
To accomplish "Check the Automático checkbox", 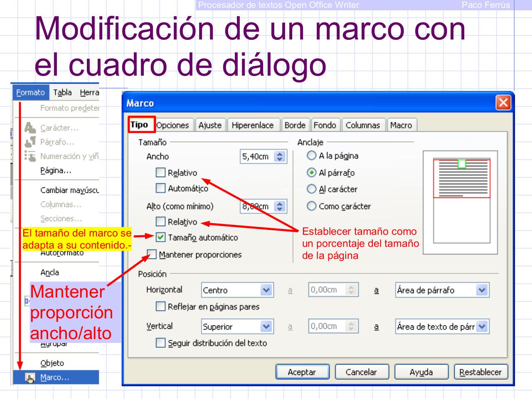I will coord(160,188).
